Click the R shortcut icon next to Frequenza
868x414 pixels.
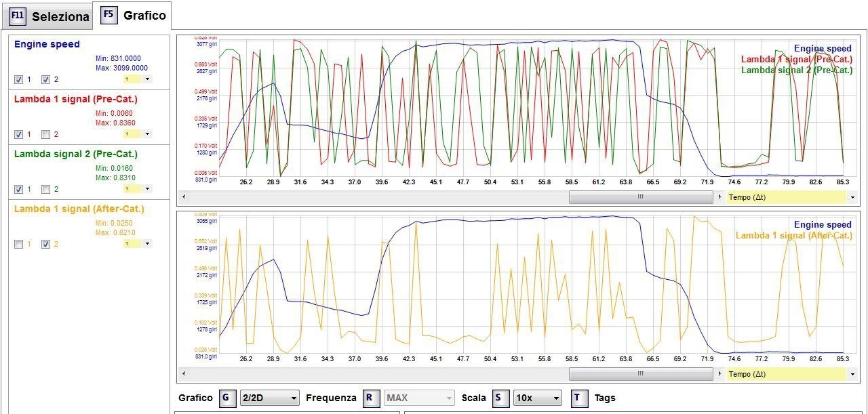tap(369, 398)
